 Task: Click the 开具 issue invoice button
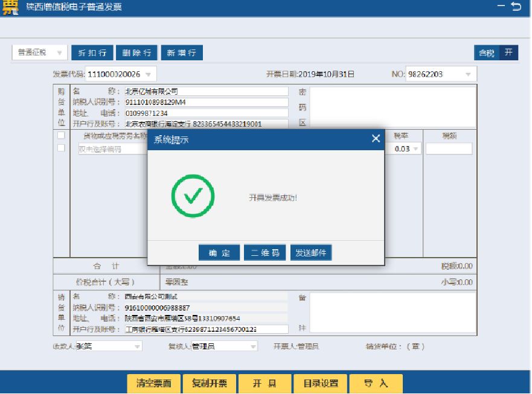coord(265,384)
